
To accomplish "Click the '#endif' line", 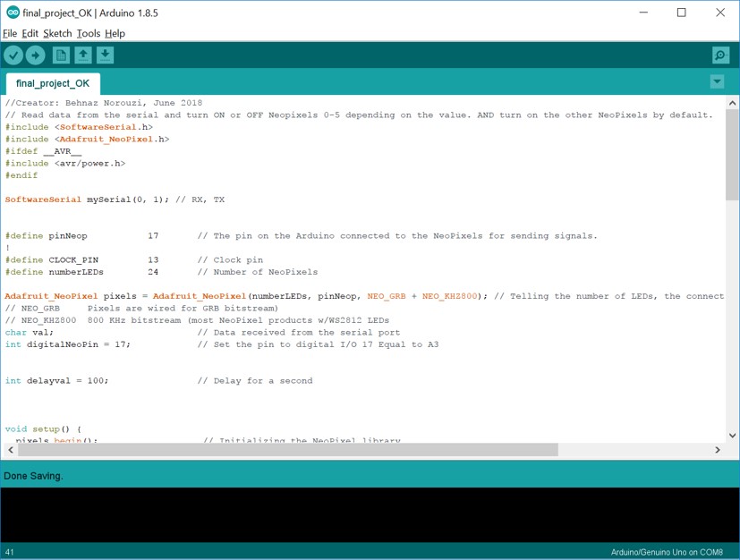I will point(21,175).
